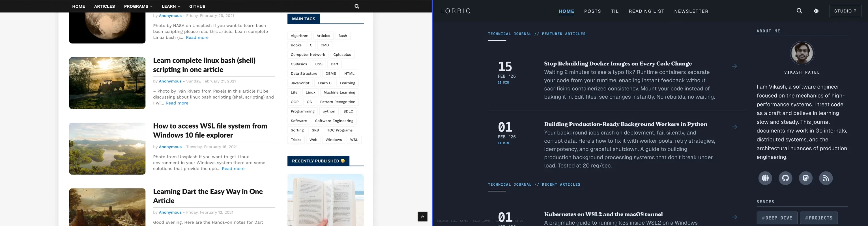Click Vikash Patel's avatar photo
Image resolution: width=868 pixels, height=226 pixels.
tap(802, 53)
